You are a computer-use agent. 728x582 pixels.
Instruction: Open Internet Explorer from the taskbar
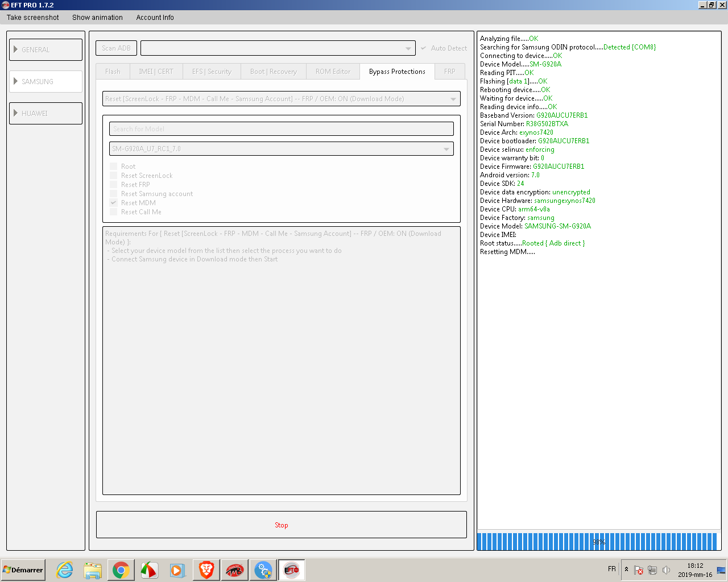[x=65, y=570]
